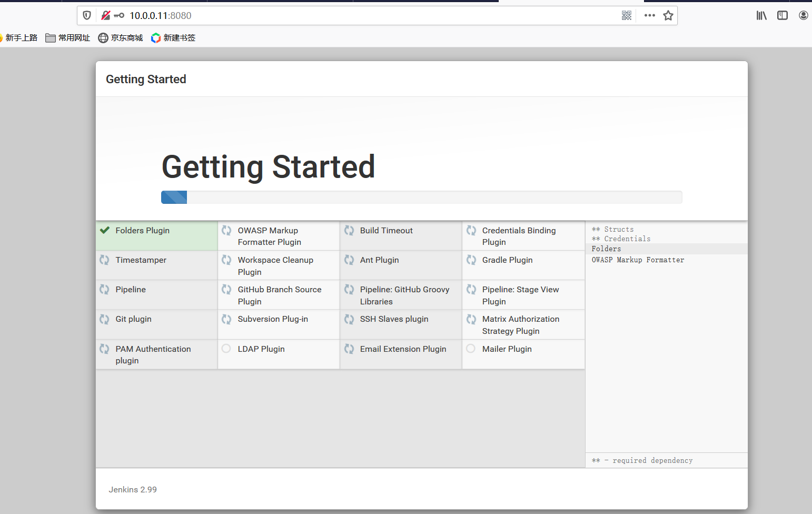This screenshot has height=514, width=812.
Task: Click the insecure connection lock icon
Action: 106,15
